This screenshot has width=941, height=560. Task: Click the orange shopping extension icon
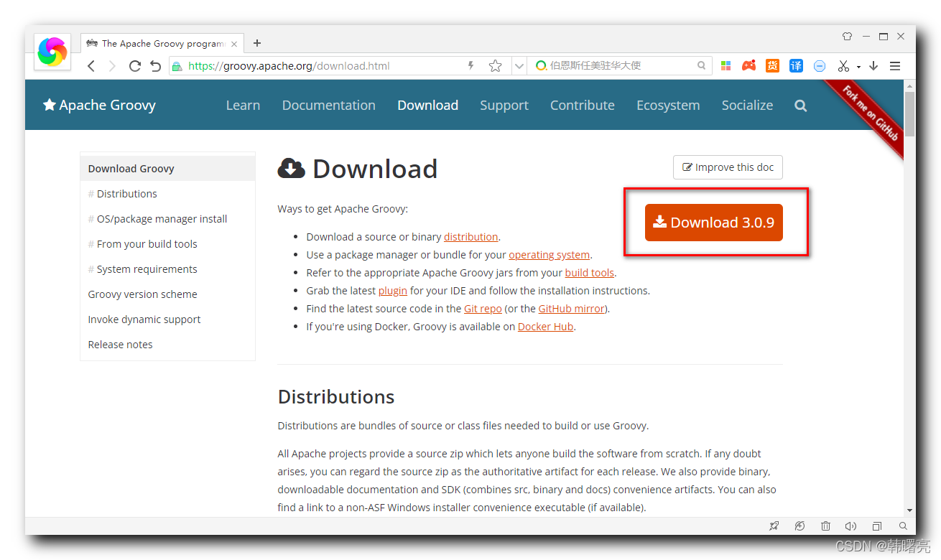pyautogui.click(x=772, y=65)
